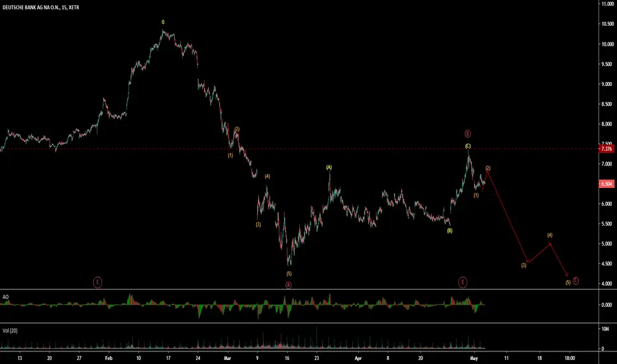Click the 8.000 price scale label
The width and height of the screenshot is (617, 364).
[x=608, y=124]
